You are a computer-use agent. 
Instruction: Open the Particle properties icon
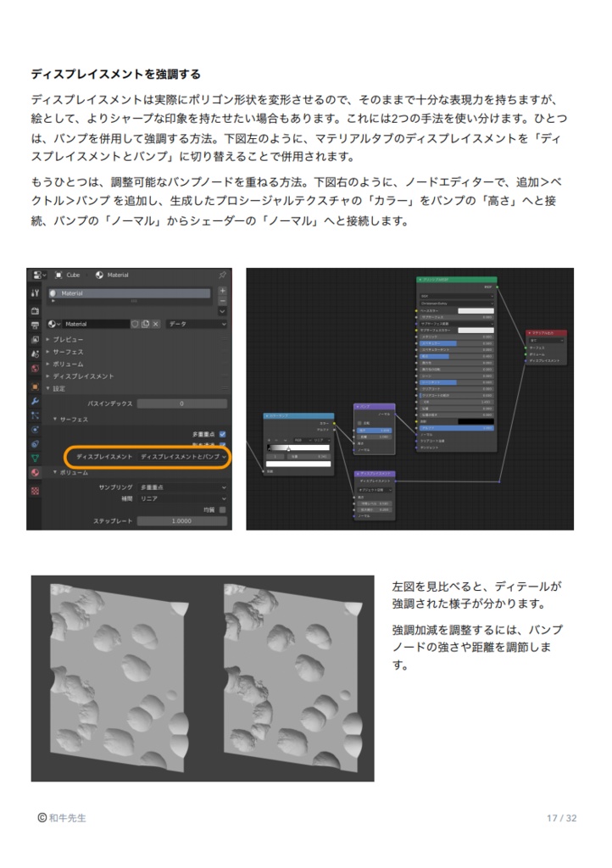tap(35, 415)
